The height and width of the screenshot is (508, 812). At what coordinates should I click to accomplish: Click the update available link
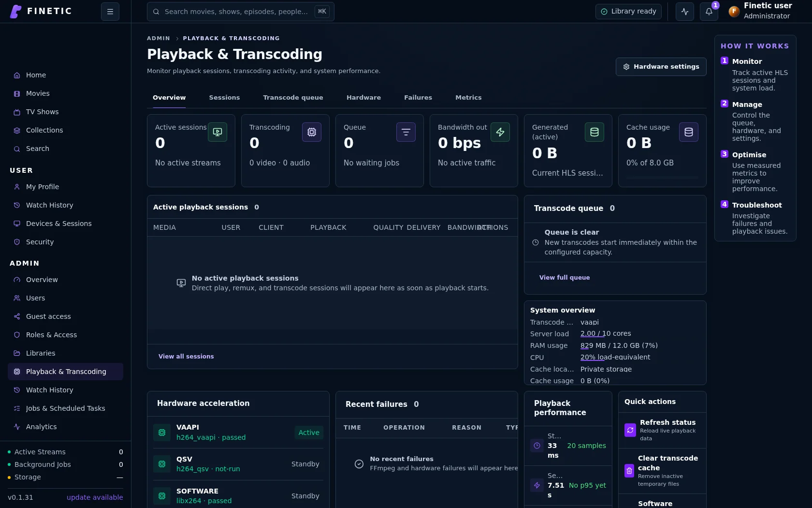[x=95, y=497]
